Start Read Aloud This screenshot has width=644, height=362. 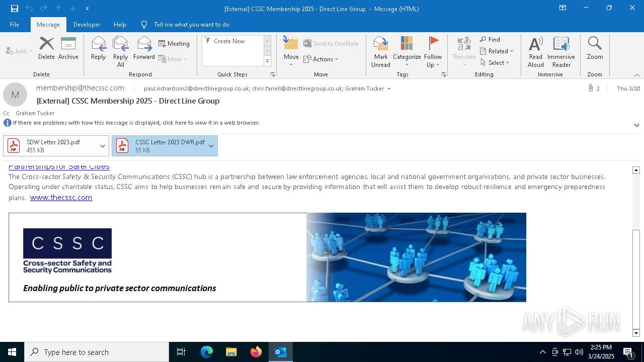click(x=535, y=52)
